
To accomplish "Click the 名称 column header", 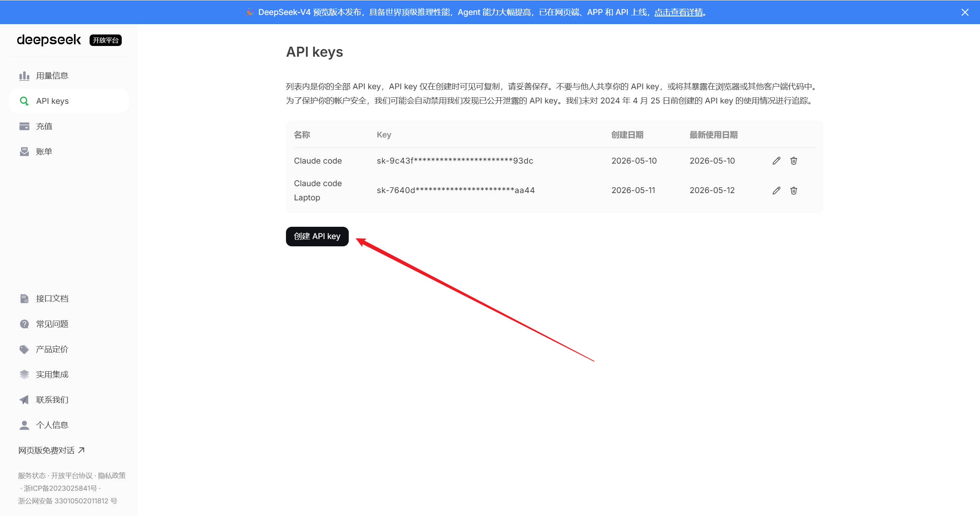I will 302,135.
